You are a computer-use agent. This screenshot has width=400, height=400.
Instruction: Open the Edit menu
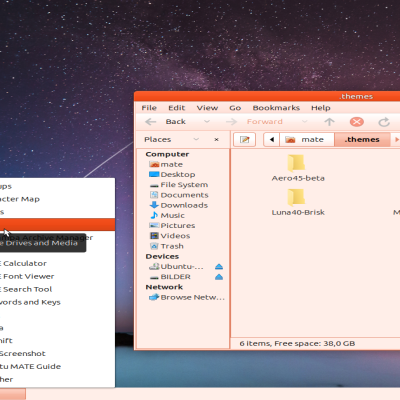pos(176,108)
